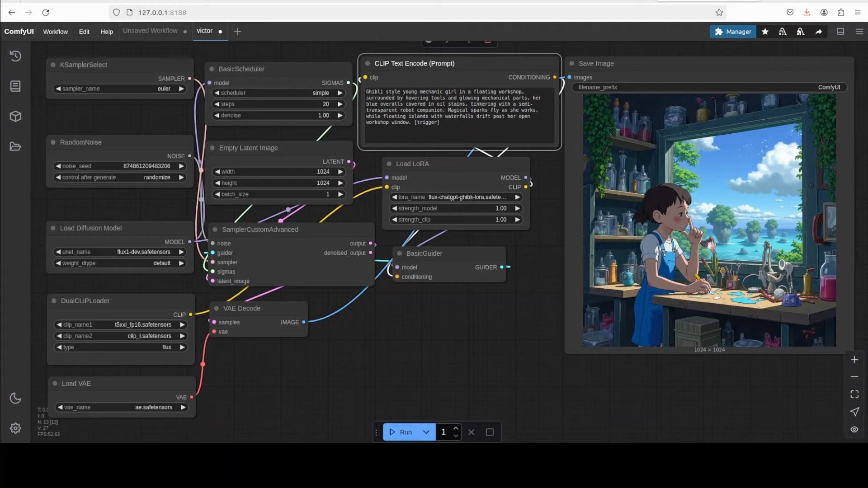Screen dimensions: 868x488
Task: Open the workflows folder sidebar icon
Action: (x=15, y=146)
